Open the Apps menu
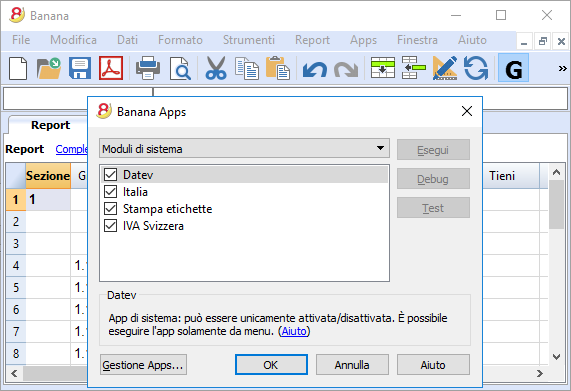Viewport: 571px width, 391px height. coord(363,40)
